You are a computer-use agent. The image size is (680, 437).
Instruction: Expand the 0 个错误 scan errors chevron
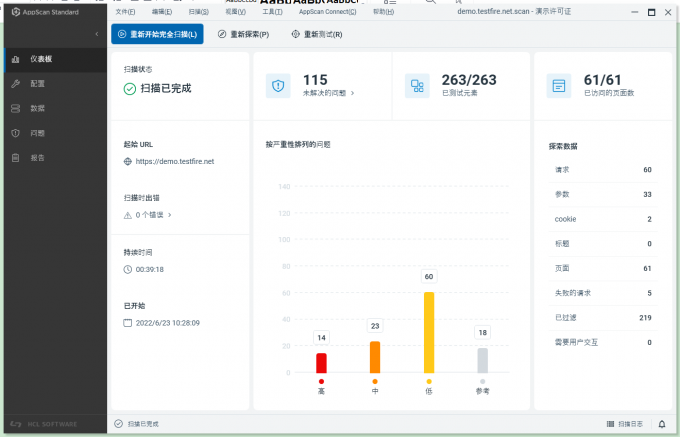(x=170, y=215)
